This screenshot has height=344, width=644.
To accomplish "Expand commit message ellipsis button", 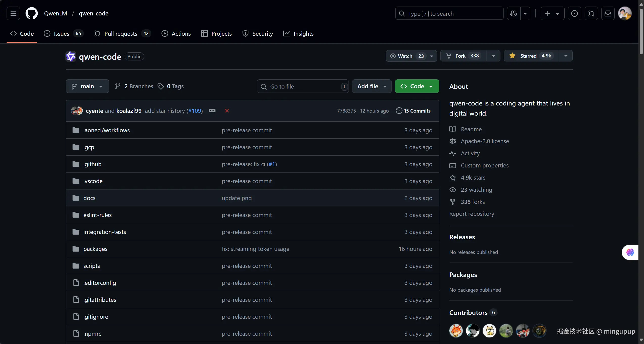I will point(212,111).
